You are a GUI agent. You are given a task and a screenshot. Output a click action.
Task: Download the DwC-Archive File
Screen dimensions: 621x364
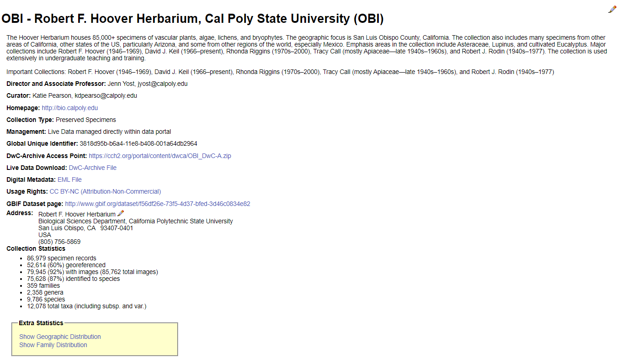tap(93, 168)
